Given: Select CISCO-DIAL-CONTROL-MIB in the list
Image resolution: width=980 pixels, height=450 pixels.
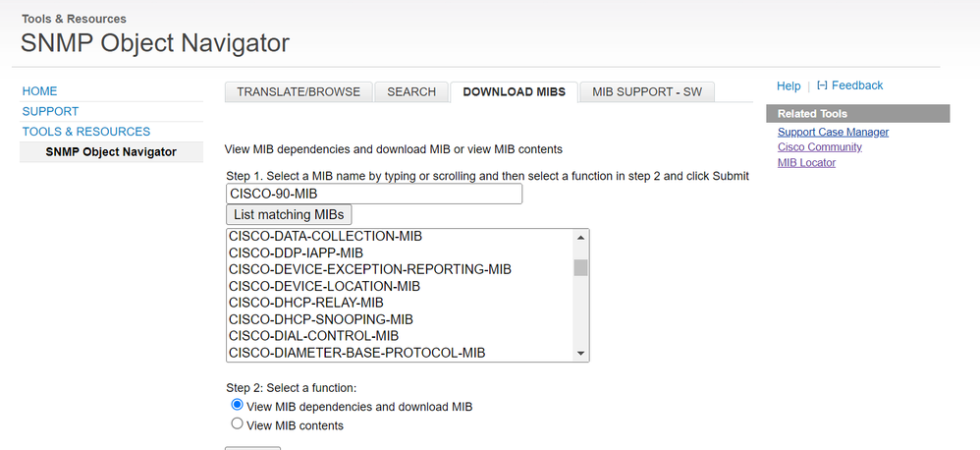Looking at the screenshot, I should pos(400,336).
